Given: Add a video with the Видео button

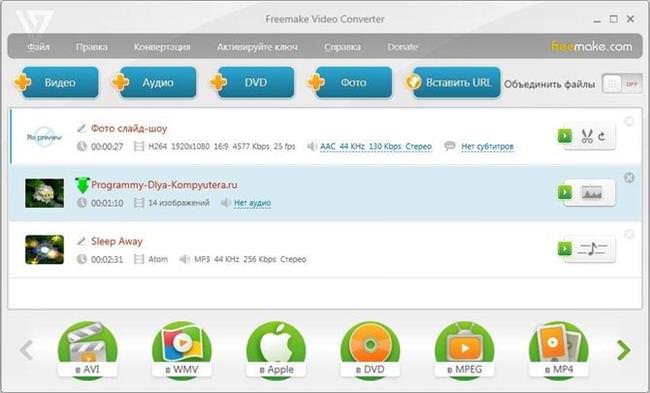Looking at the screenshot, I should (57, 82).
